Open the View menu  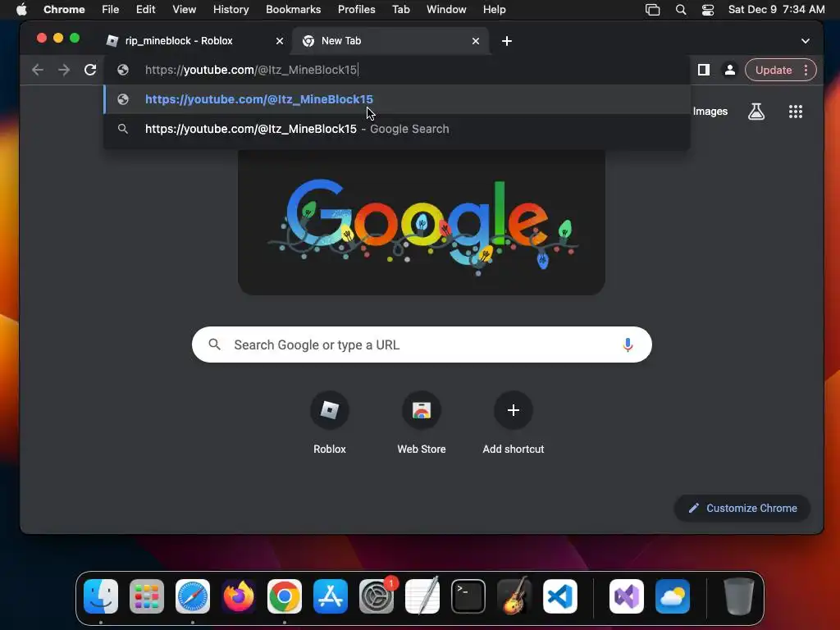click(x=184, y=9)
